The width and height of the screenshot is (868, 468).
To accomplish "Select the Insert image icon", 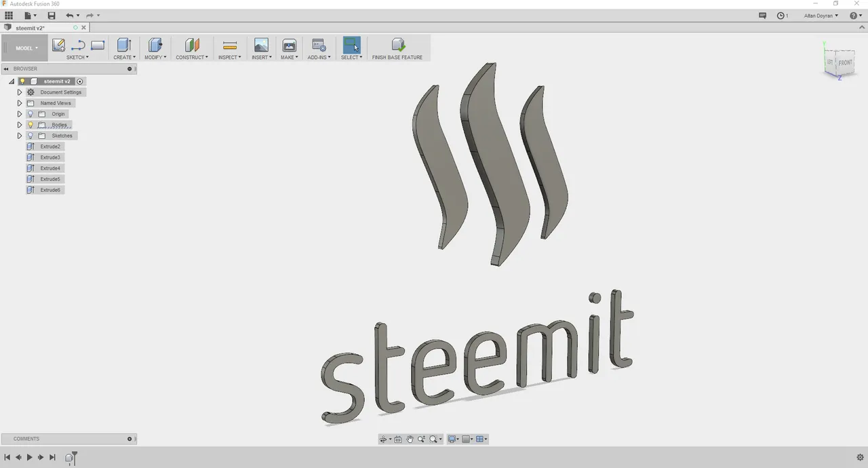I will point(261,45).
